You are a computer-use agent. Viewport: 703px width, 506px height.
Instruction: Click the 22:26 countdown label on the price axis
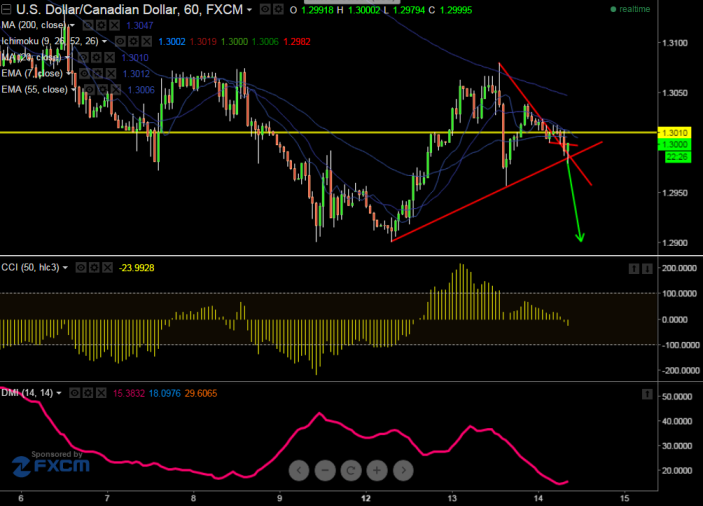[677, 157]
